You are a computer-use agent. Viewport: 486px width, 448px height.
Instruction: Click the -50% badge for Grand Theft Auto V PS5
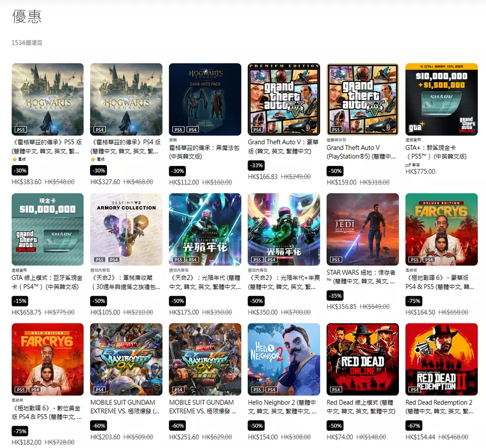[x=335, y=171]
